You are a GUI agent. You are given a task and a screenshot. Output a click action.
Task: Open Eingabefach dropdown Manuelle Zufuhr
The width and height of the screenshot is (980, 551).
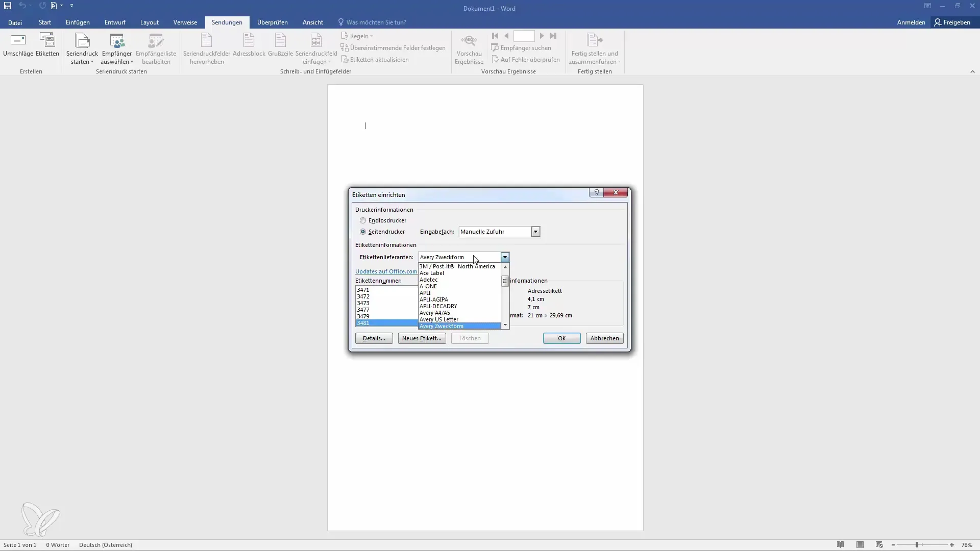click(x=499, y=232)
